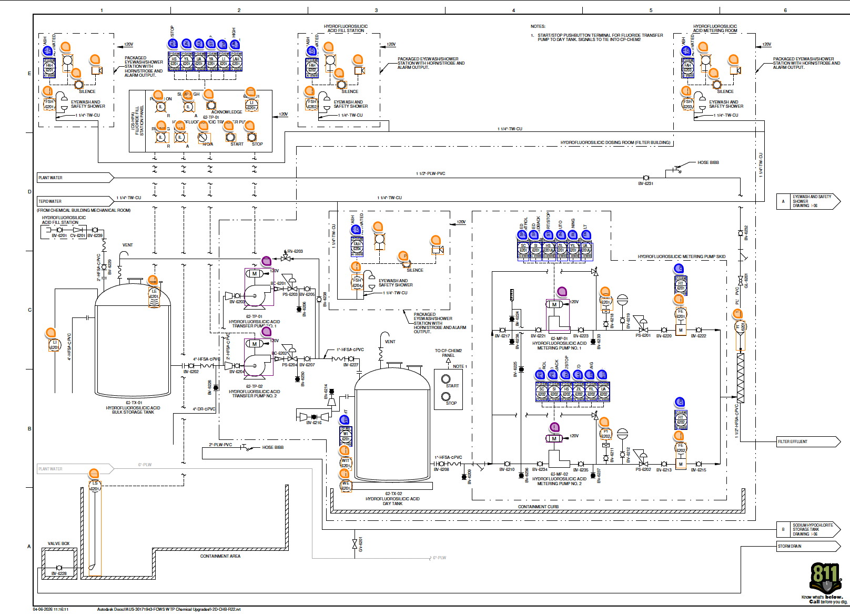This screenshot has width=850, height=616.
Task: Click the 62-TX-02 day tank label
Action: [x=393, y=494]
